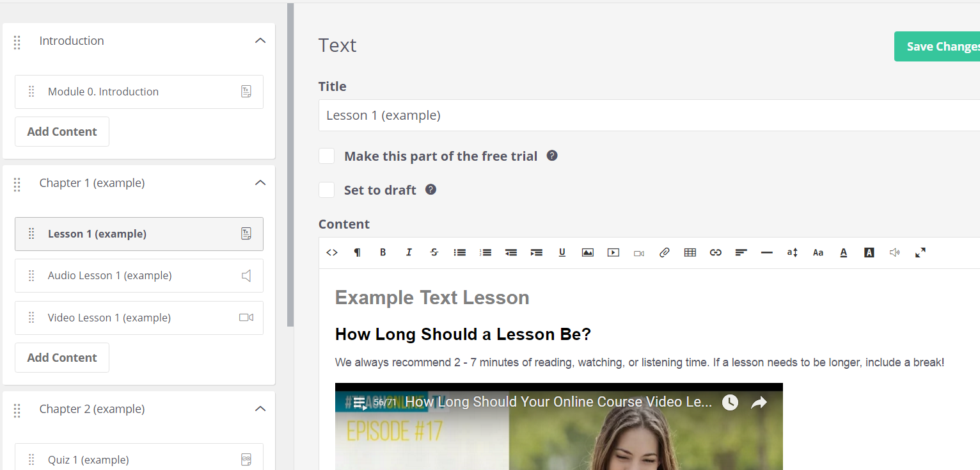Click the Example Text Lesson heading
Screen dimensions: 980x470
pos(432,298)
